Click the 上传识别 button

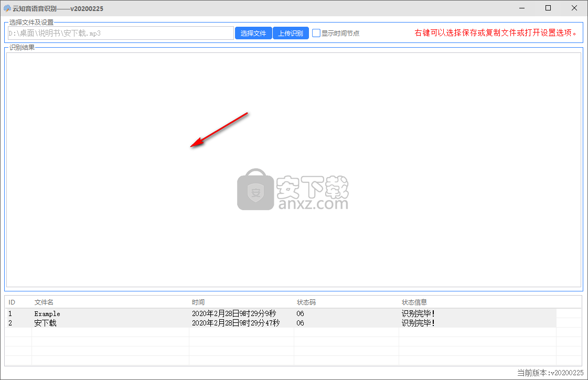click(x=291, y=33)
